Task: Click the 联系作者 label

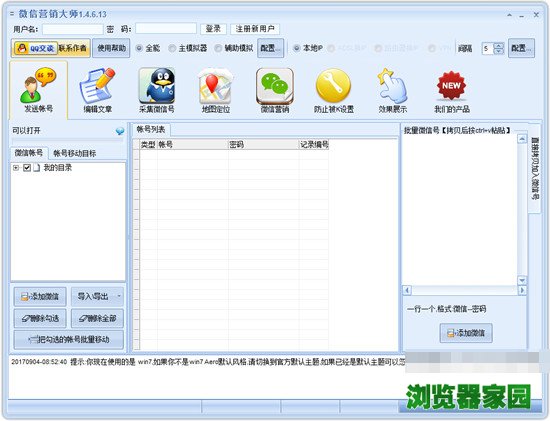Action: (x=73, y=48)
